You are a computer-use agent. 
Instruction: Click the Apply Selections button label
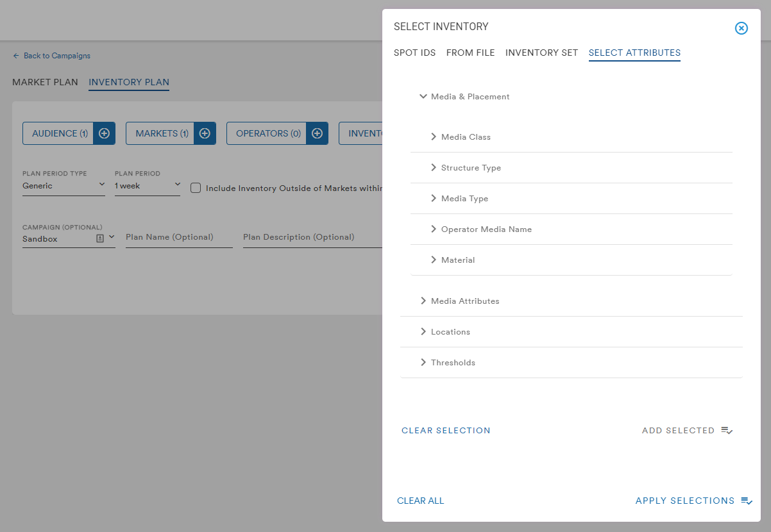pyautogui.click(x=685, y=501)
